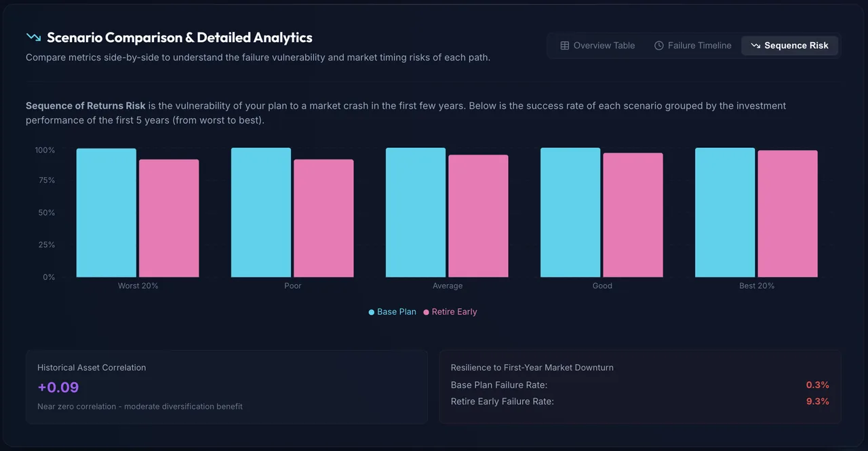The width and height of the screenshot is (868, 451).
Task: Click the 100% y-axis label
Action: (x=45, y=149)
